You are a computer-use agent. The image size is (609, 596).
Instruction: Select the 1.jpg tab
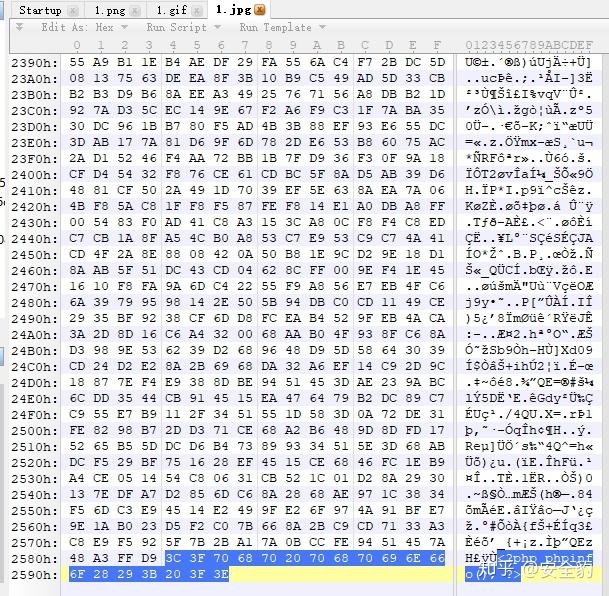pyautogui.click(x=233, y=10)
